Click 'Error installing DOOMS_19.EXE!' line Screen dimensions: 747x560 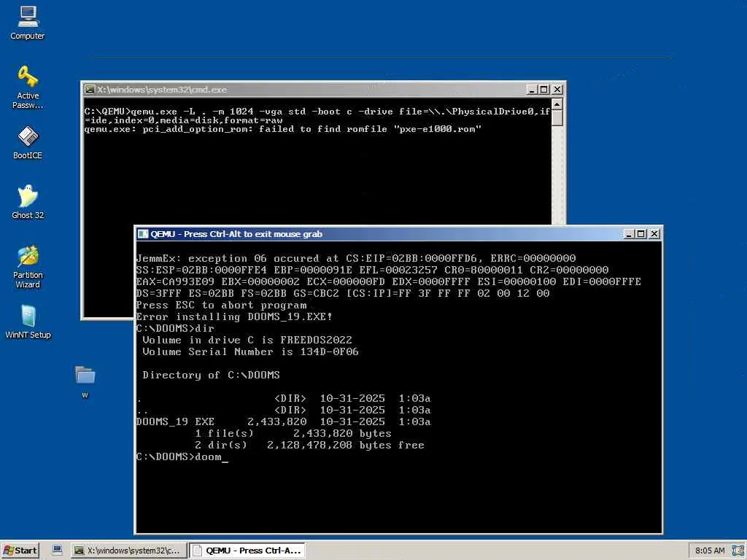point(234,316)
